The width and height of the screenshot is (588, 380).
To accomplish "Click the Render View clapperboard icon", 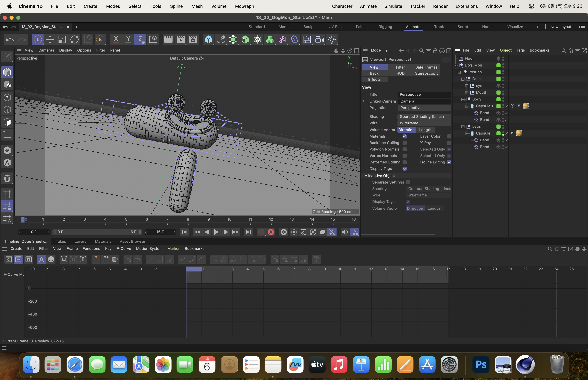I will pos(168,39).
